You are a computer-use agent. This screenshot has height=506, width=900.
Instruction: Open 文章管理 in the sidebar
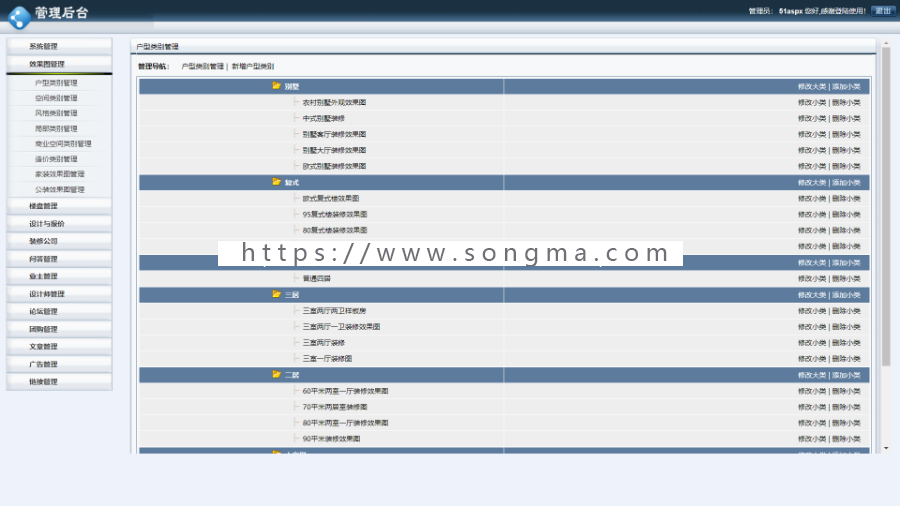tap(59, 346)
